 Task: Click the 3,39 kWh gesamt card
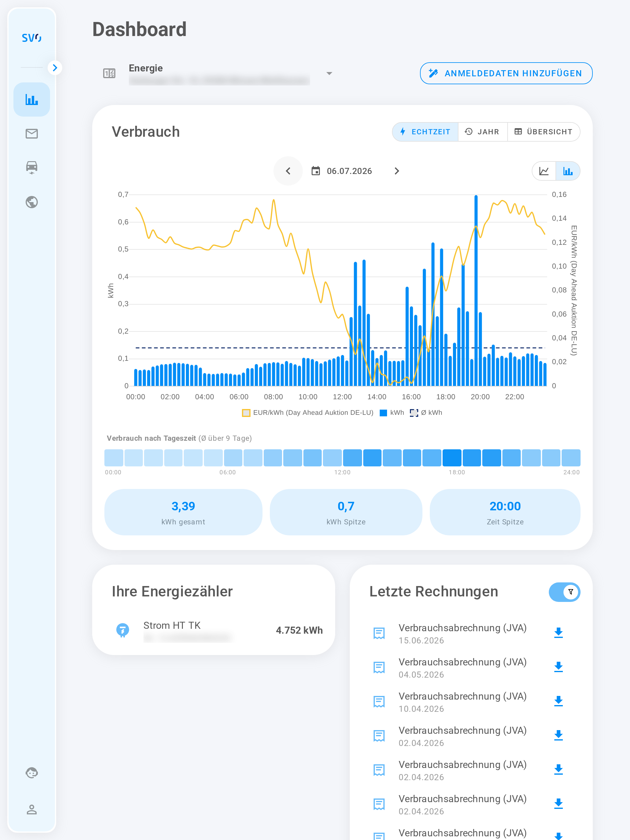pos(183,512)
